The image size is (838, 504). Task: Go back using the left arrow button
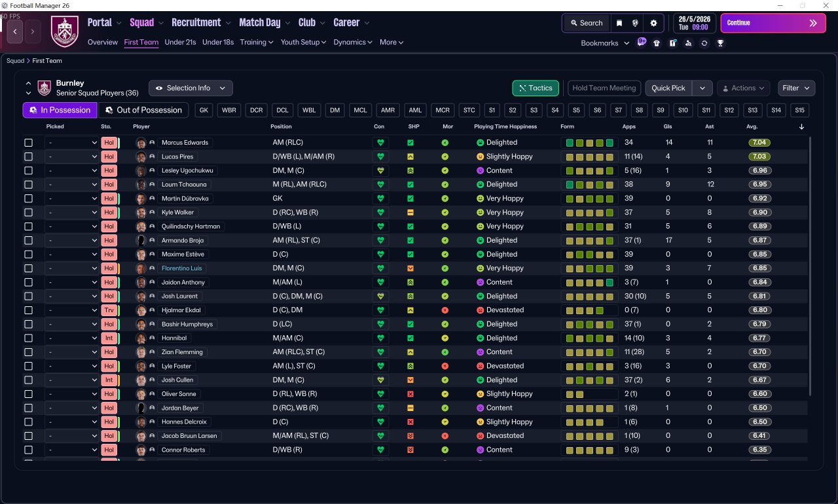coord(15,31)
